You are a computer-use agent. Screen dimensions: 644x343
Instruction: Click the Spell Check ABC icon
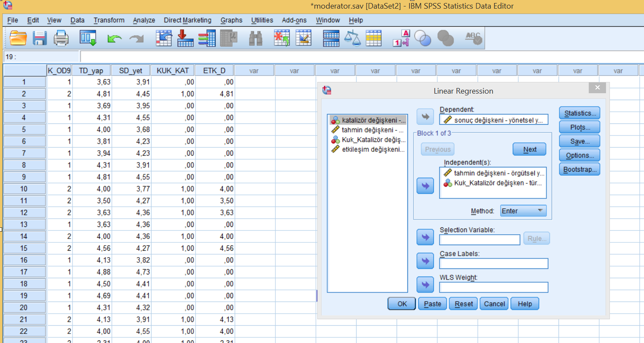coord(473,38)
